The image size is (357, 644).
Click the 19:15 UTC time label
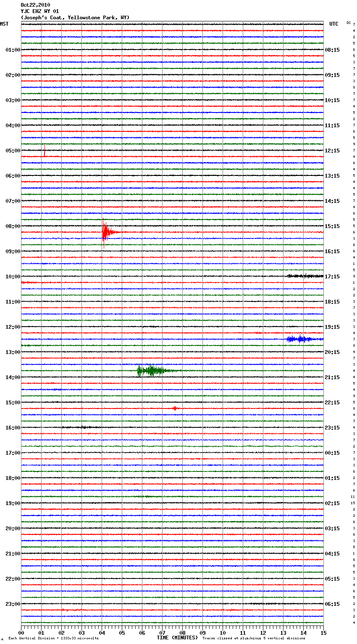(x=332, y=327)
